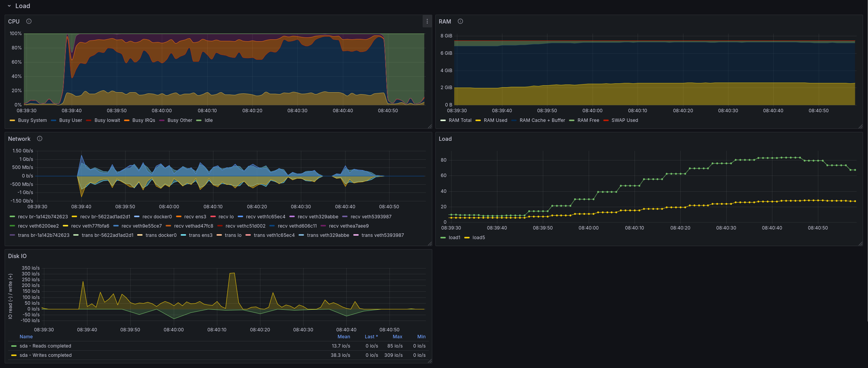The height and width of the screenshot is (368, 868).
Task: Open the CPU panel info tooltip icon
Action: (x=29, y=22)
